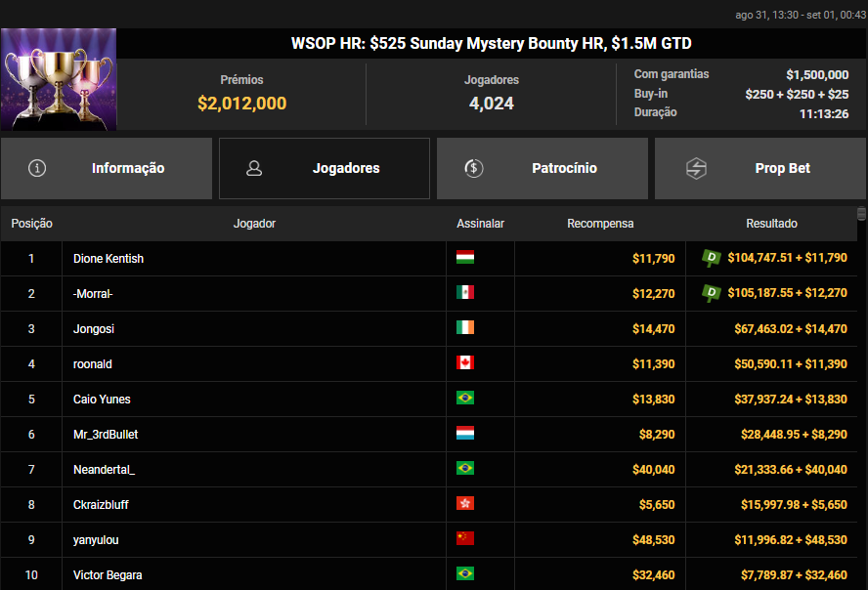
Task: Click the Resultado column header
Action: (771, 224)
